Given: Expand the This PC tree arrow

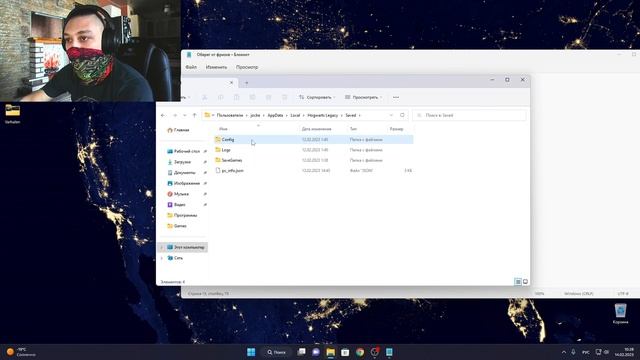Looking at the screenshot, I should (x=162, y=247).
